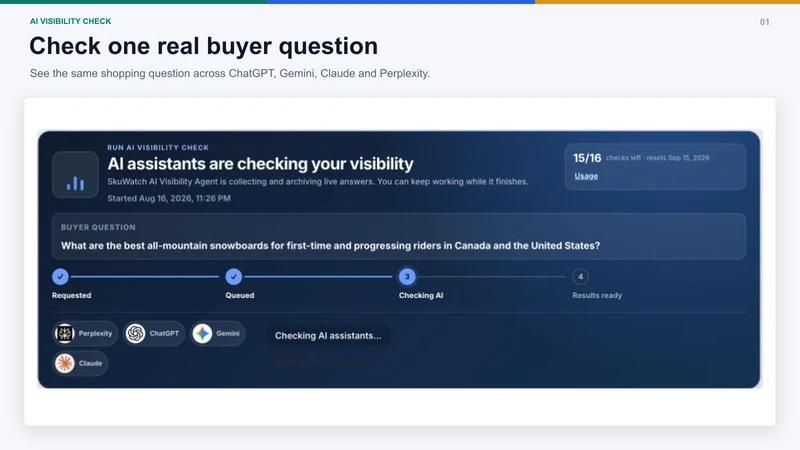Click the 'Requested' step label

[x=71, y=295]
